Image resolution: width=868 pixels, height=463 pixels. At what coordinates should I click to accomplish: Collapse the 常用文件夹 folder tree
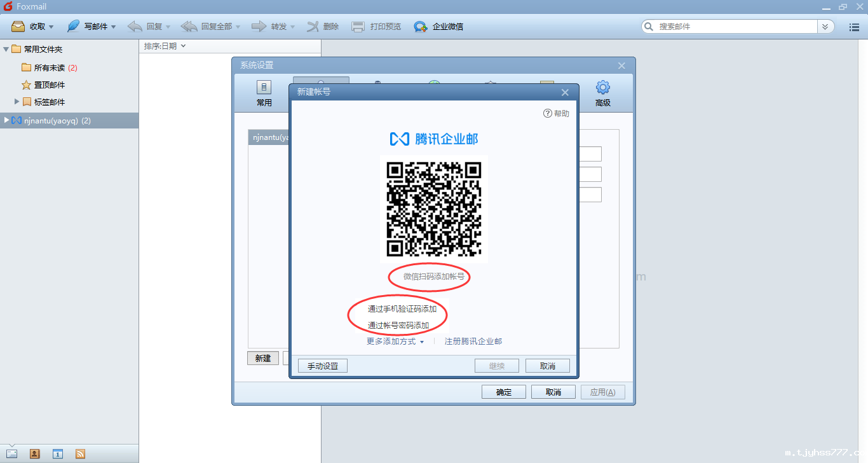6,49
